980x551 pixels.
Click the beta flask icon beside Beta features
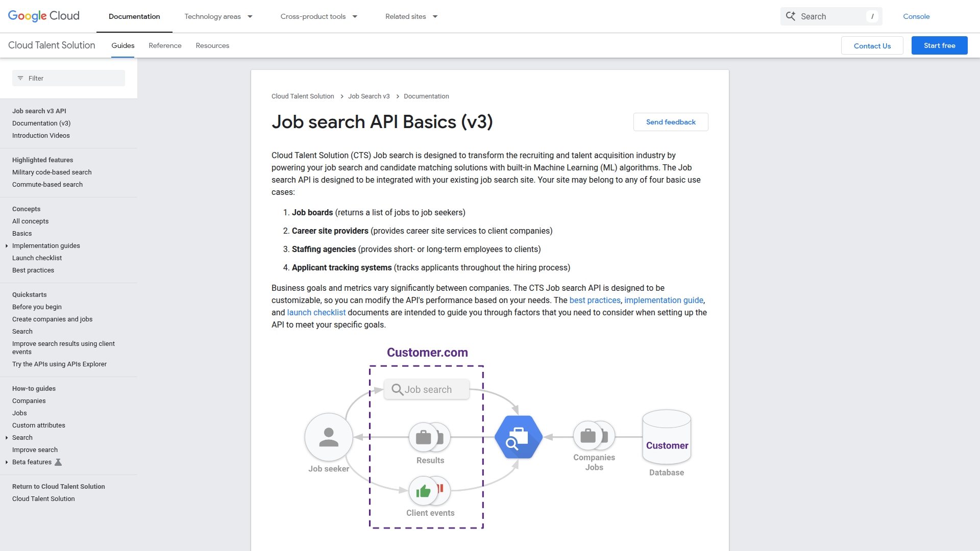58,462
